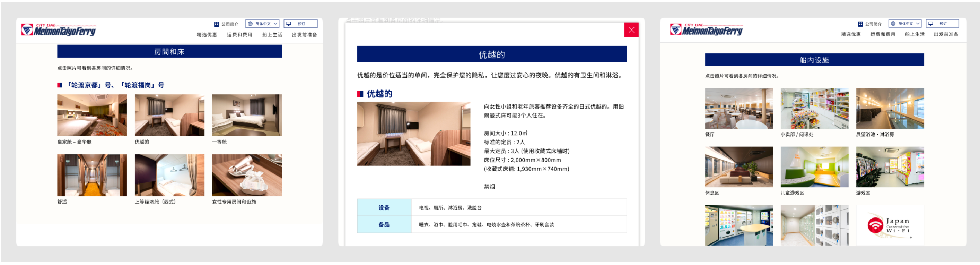
Task: Click 出发前准备 in right page navigation
Action: click(x=945, y=34)
